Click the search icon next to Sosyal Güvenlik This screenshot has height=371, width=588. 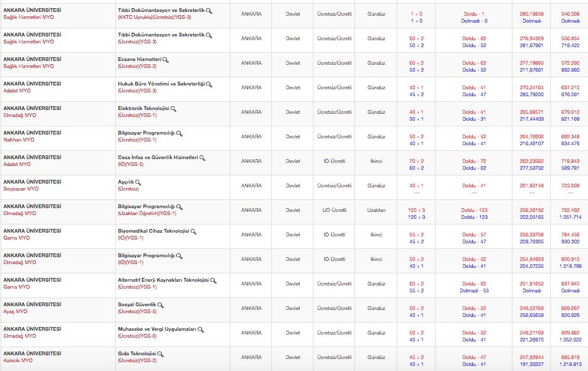pos(161,305)
